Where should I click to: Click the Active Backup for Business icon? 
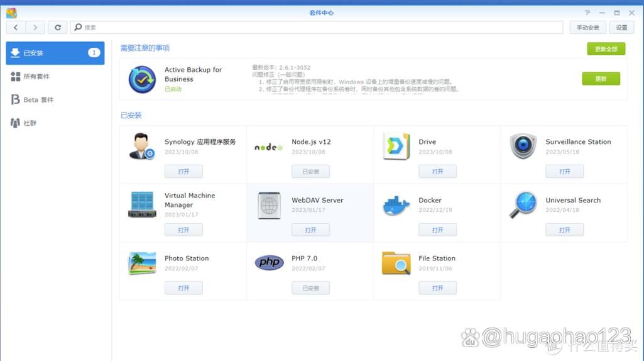click(142, 79)
